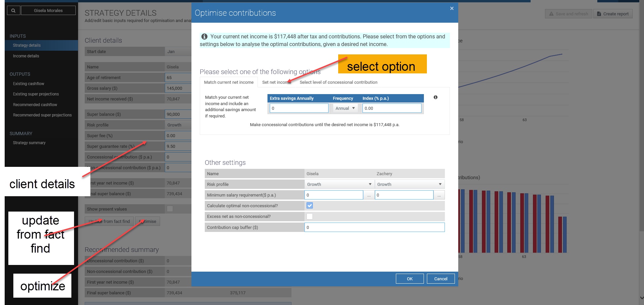Click the 375,117 final super balance value
The image size is (644, 305).
pyautogui.click(x=237, y=293)
